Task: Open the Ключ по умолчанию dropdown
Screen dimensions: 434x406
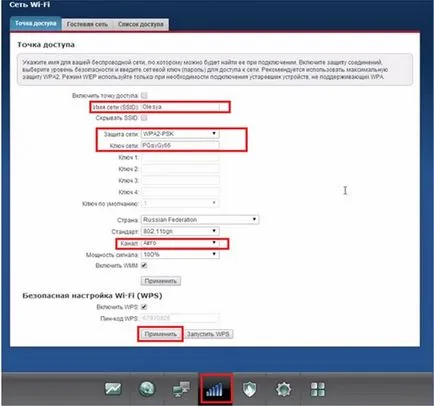Action: point(180,203)
